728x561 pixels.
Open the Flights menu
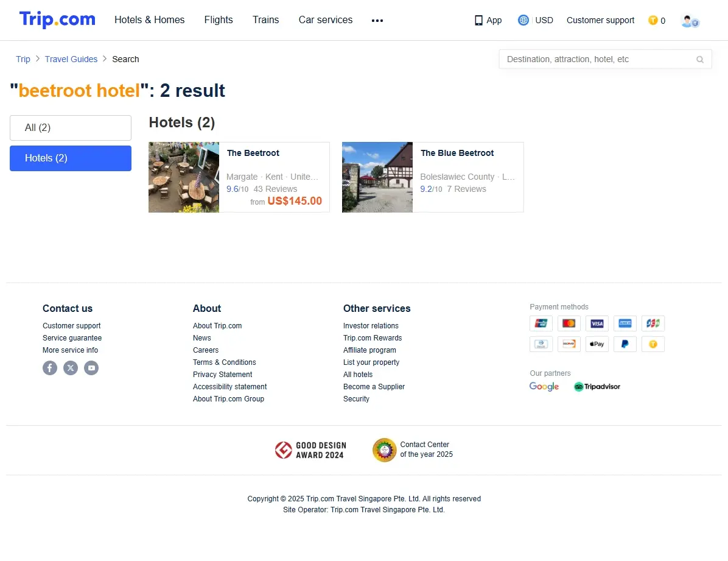(x=219, y=20)
